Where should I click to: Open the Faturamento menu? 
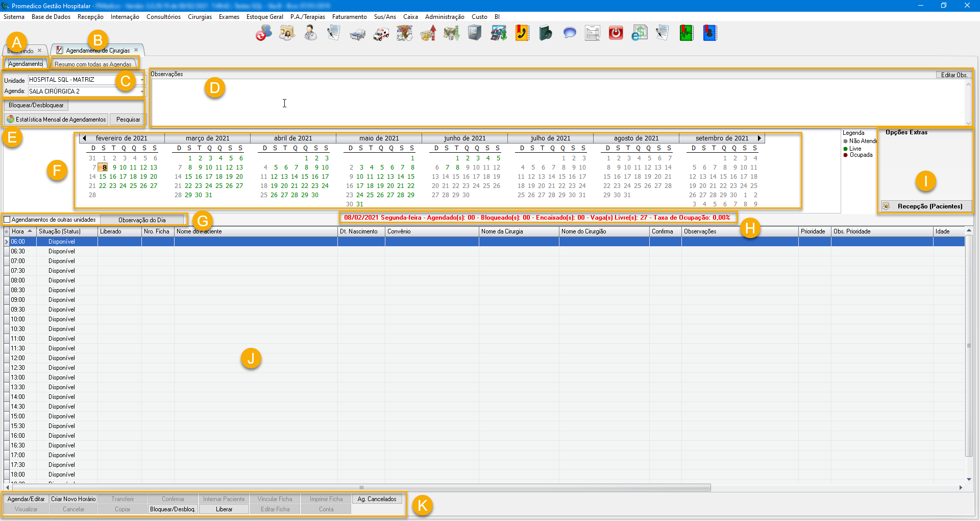(x=349, y=17)
